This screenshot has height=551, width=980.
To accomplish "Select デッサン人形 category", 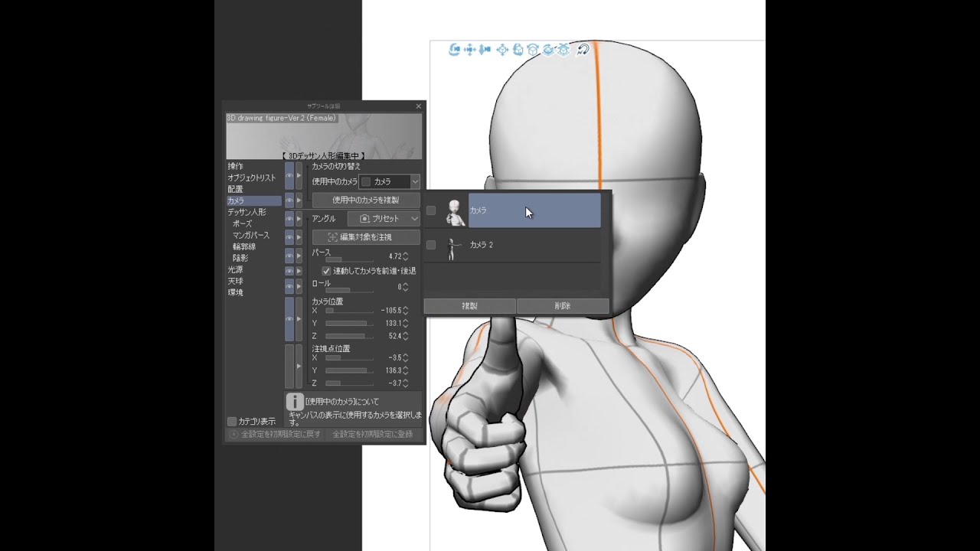I will pyautogui.click(x=247, y=212).
